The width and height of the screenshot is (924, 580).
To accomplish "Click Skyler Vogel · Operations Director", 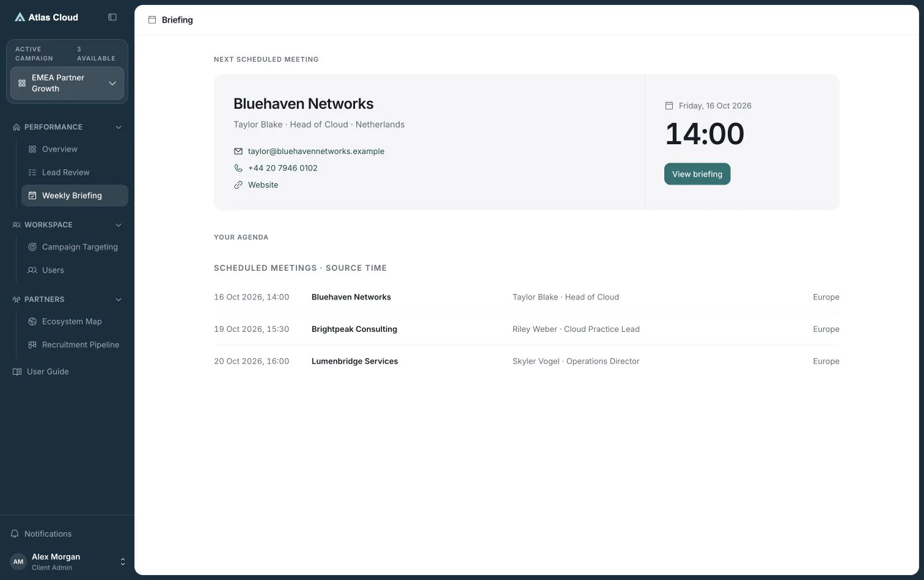I will [x=576, y=361].
